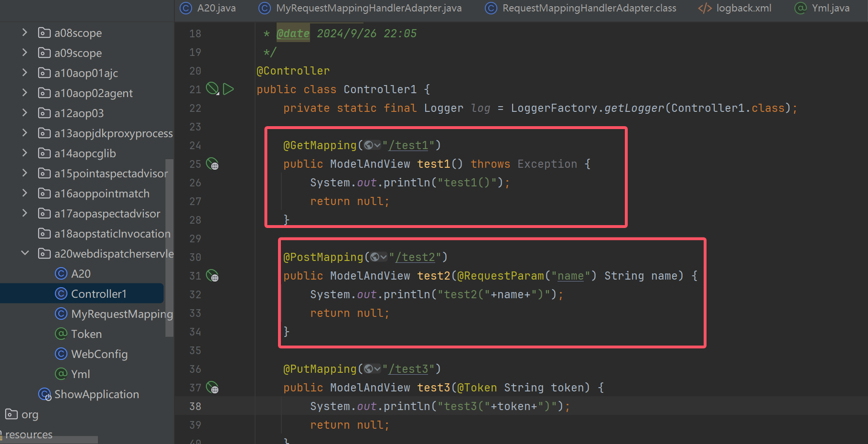Collapse the a20webdispatcherservlet folder
Viewport: 868px width, 444px height.
[25, 253]
